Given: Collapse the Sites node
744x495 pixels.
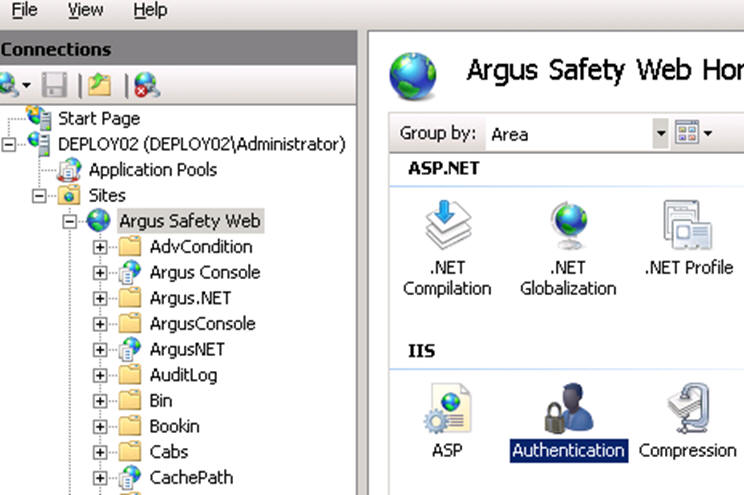Looking at the screenshot, I should coord(39,196).
